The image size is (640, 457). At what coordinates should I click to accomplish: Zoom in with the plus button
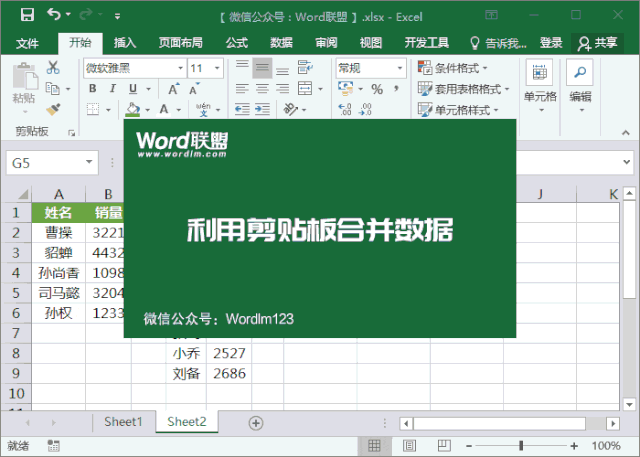click(574, 446)
